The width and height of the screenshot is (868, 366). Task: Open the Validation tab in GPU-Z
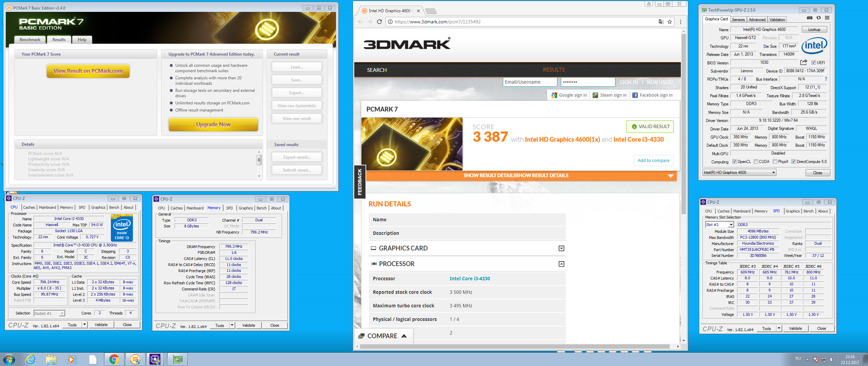(777, 20)
